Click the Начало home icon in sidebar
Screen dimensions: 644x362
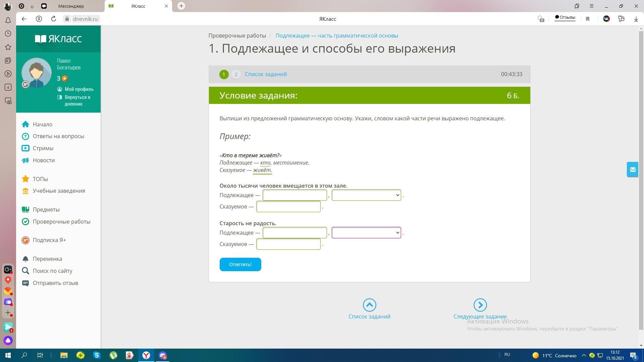click(x=25, y=124)
